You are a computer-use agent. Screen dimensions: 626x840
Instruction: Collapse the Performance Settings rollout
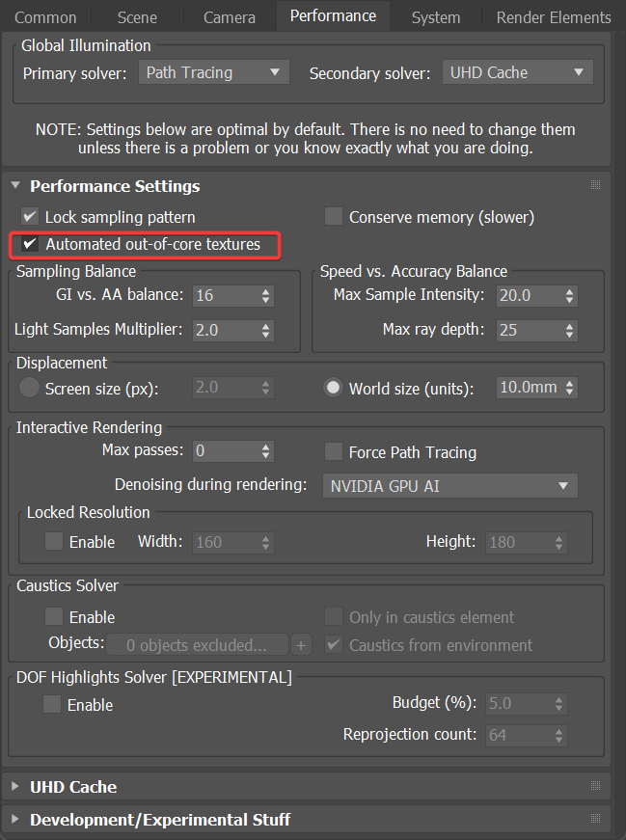coord(15,185)
